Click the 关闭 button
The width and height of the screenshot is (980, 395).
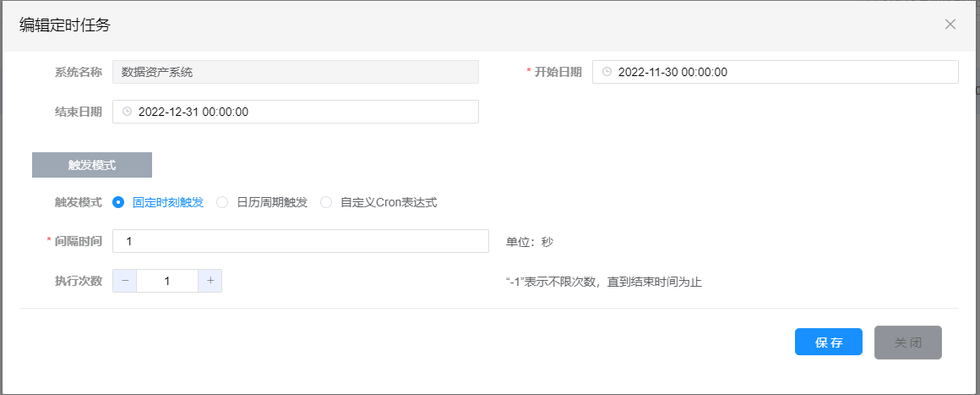pyautogui.click(x=907, y=343)
